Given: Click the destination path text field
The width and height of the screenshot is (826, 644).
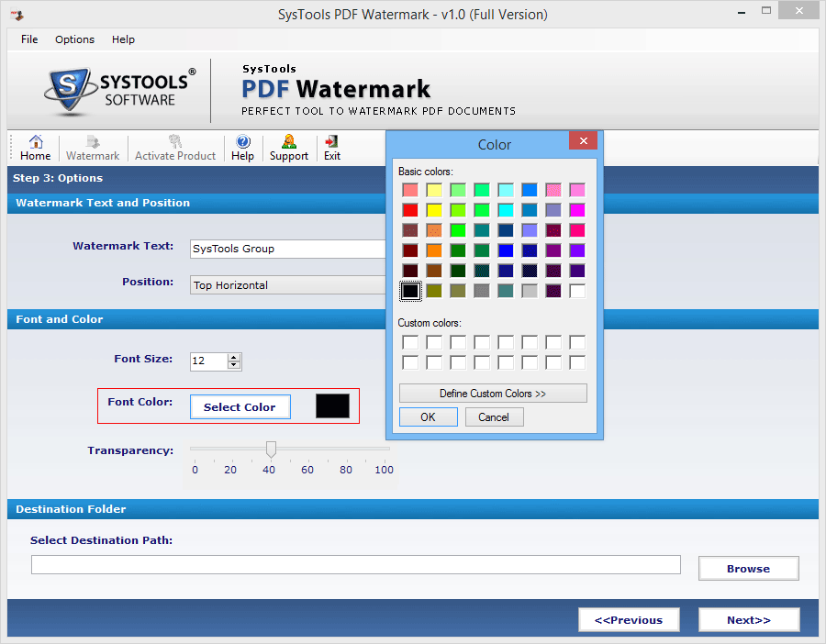Looking at the screenshot, I should 355,564.
